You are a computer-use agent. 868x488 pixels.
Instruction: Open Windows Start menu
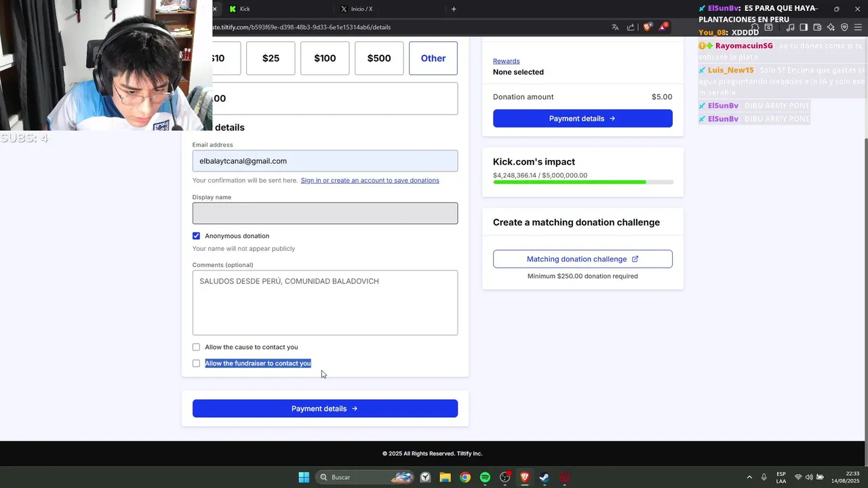[x=304, y=477]
